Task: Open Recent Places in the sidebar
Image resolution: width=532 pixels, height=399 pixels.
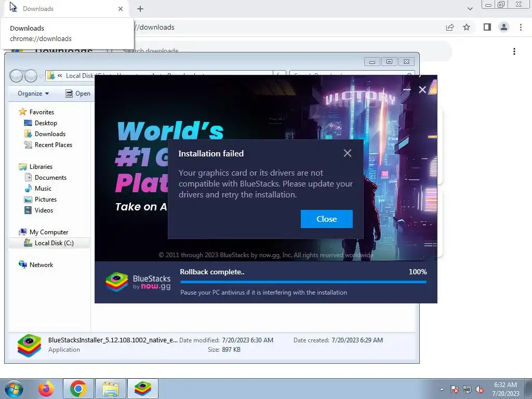Action: point(54,144)
